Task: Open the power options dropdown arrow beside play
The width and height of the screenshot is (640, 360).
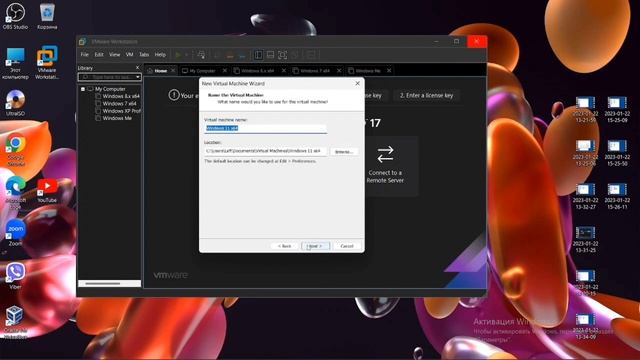Action: [187, 55]
